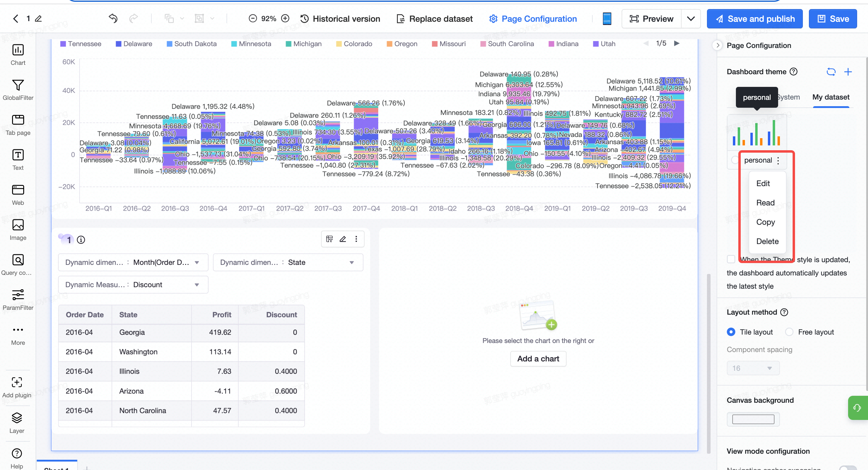Redo the last action

click(134, 18)
